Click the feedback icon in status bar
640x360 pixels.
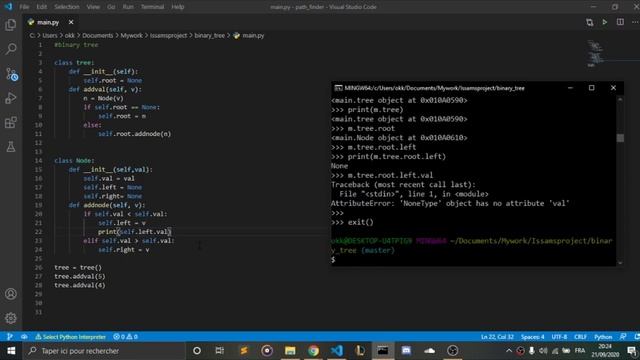point(623,337)
